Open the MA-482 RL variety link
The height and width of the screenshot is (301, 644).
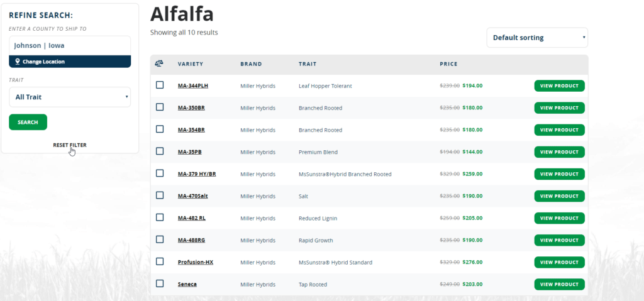(x=192, y=218)
